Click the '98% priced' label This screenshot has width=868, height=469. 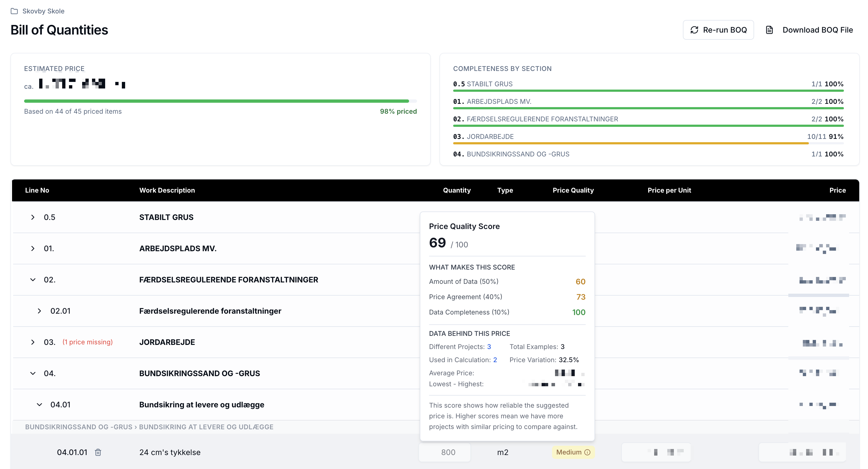[x=398, y=111]
